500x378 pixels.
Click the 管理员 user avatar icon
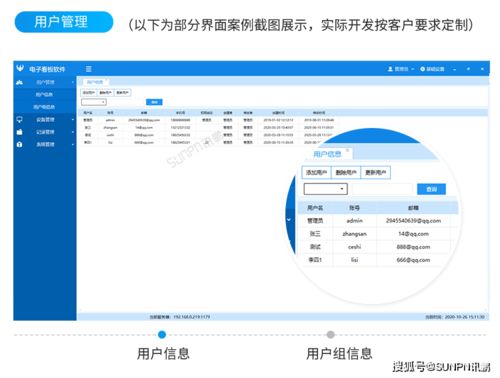point(390,69)
